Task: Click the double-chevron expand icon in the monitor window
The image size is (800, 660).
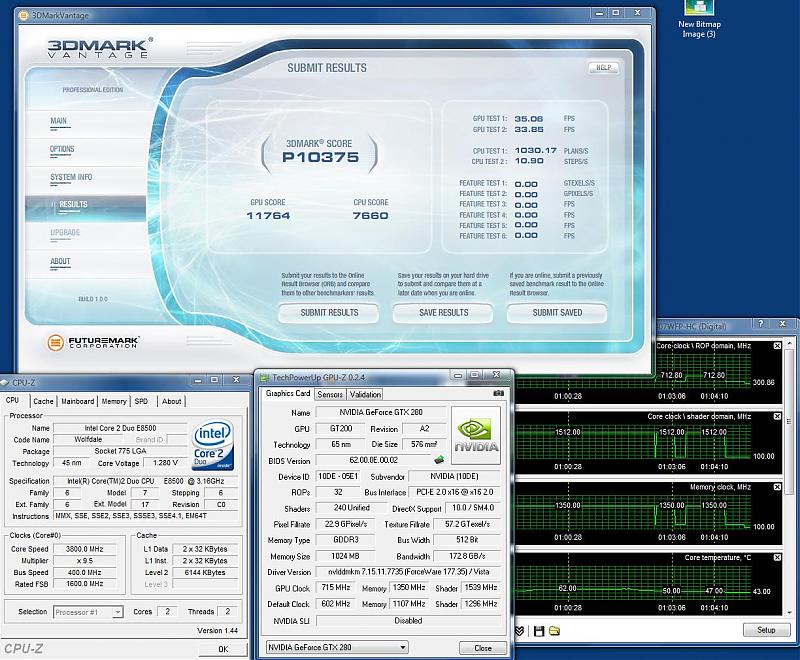Action: [x=519, y=631]
